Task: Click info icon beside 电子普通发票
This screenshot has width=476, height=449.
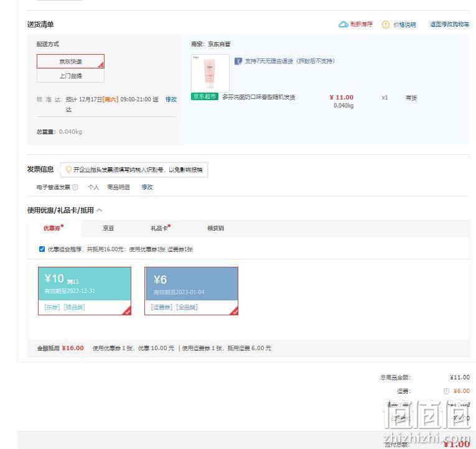Action: pos(75,187)
